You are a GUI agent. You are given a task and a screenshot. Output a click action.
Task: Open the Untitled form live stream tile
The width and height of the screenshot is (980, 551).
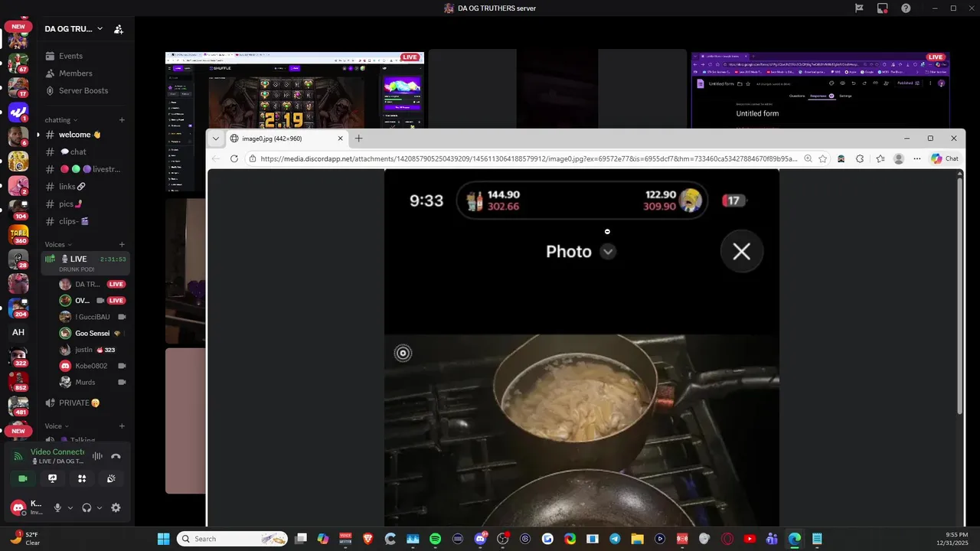tap(820, 90)
